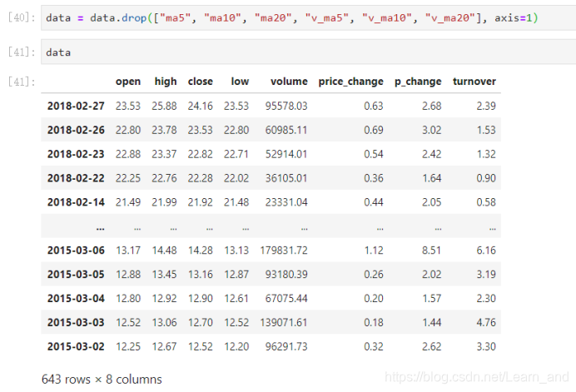
Task: Select the p_change column header
Action: click(x=418, y=82)
